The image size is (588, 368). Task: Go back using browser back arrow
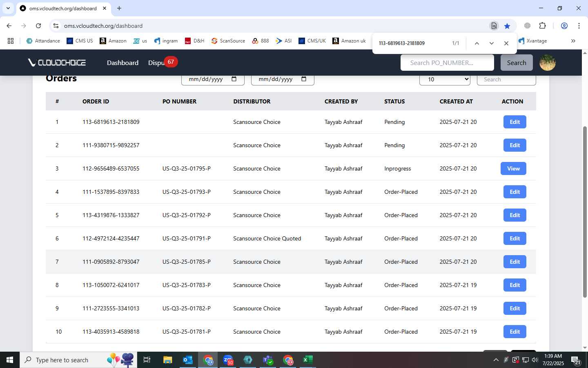point(9,26)
